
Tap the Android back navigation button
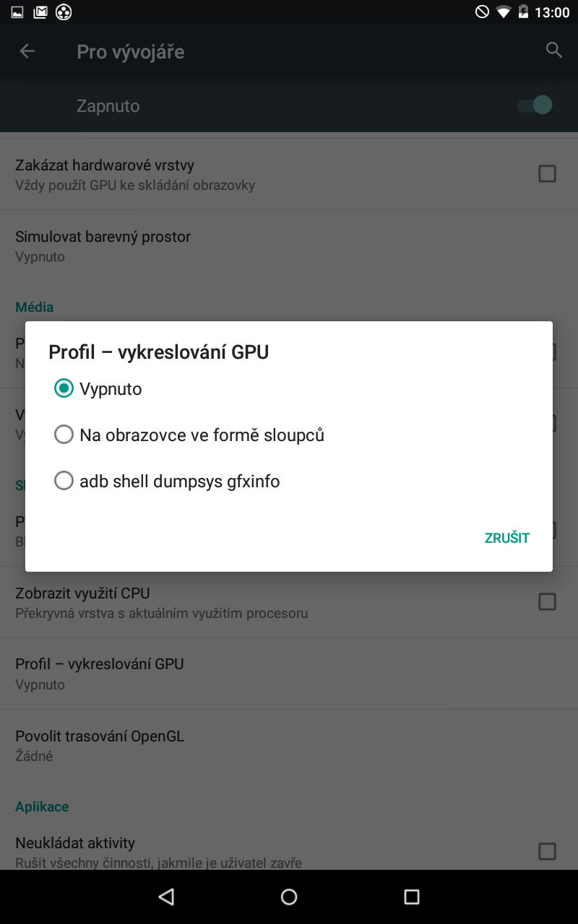click(x=166, y=897)
